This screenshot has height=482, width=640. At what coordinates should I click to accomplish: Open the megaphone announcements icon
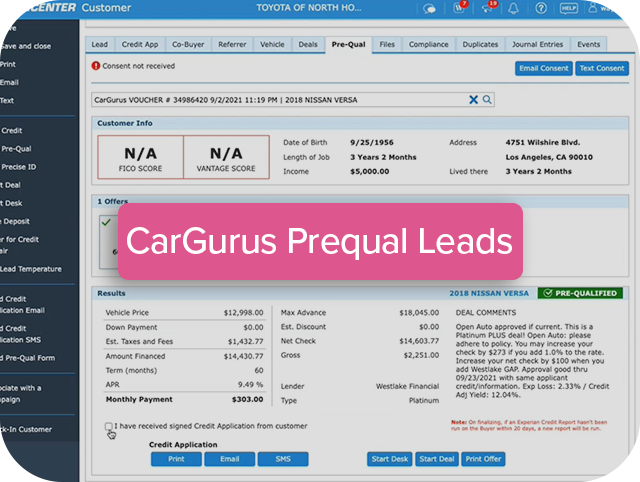pos(489,8)
